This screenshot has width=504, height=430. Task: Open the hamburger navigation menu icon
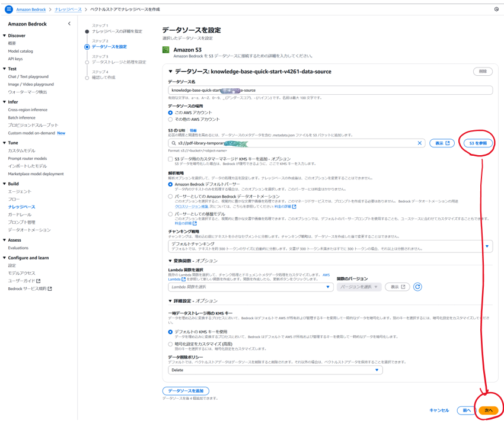coord(9,9)
